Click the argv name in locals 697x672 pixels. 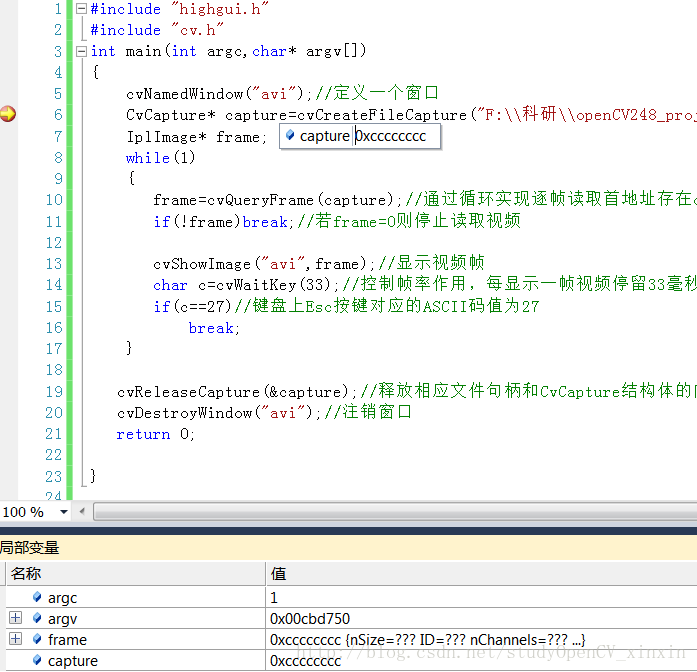[x=63, y=619]
